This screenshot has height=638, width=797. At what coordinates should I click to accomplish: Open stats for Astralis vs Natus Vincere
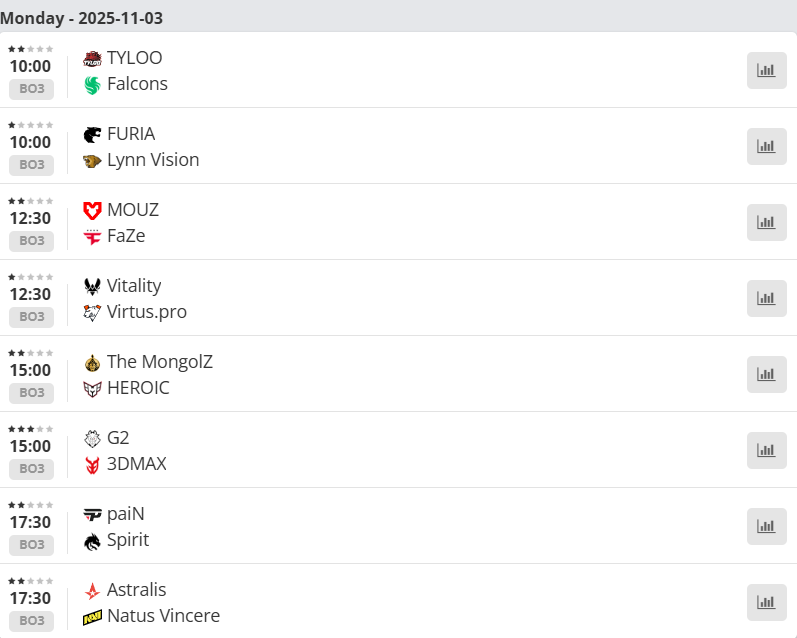(766, 602)
